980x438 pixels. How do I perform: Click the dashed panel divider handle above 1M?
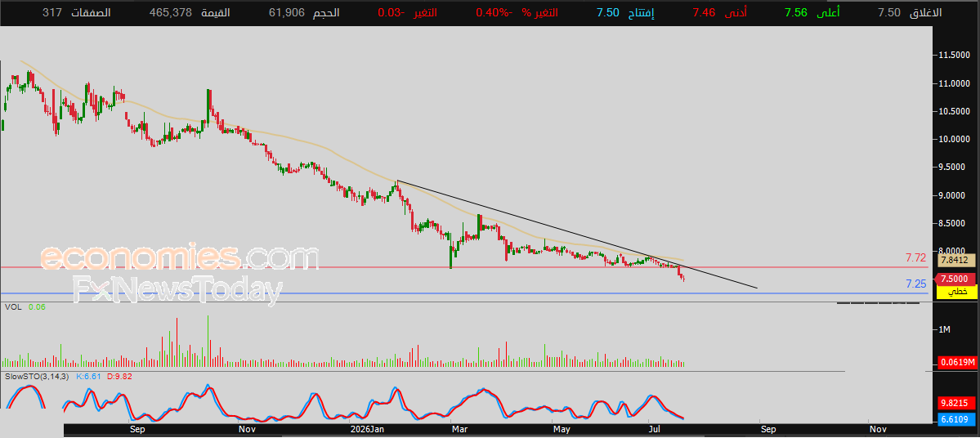tap(878, 303)
